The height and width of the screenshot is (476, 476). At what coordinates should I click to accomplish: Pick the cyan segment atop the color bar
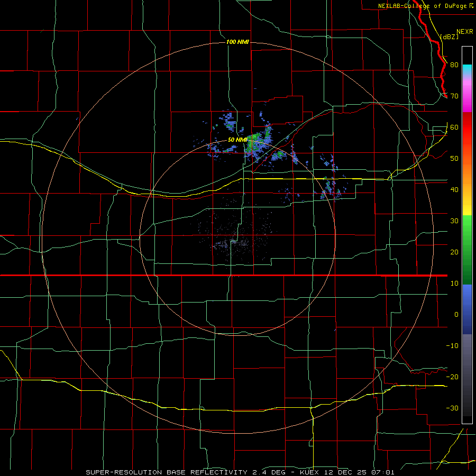click(467, 69)
